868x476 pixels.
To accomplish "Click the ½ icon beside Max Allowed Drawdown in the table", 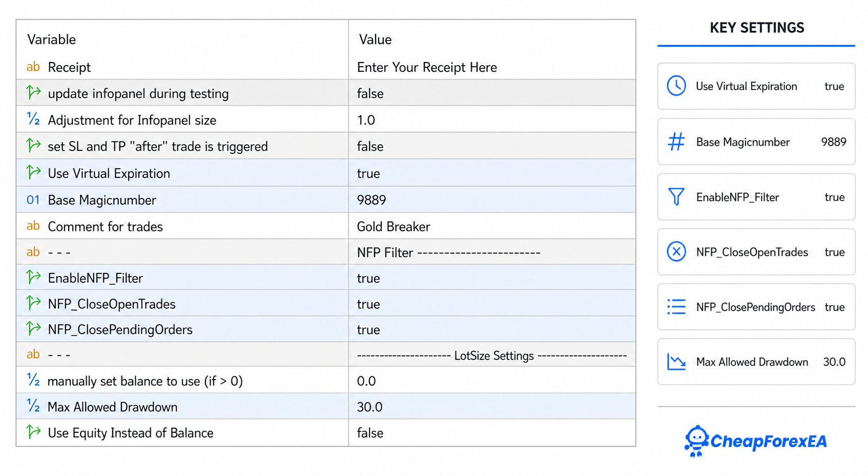I will pyautogui.click(x=33, y=406).
